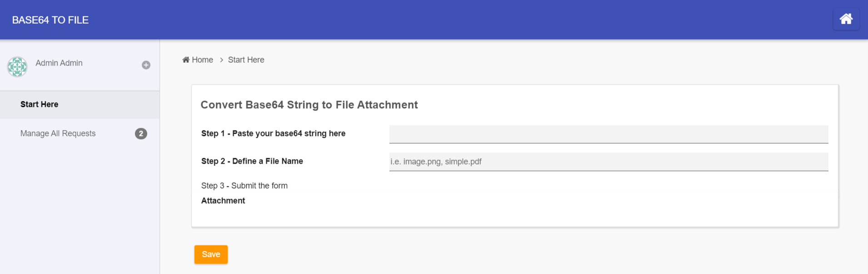This screenshot has height=274, width=868.
Task: Click the Admin Admin avatar image
Action: (17, 67)
